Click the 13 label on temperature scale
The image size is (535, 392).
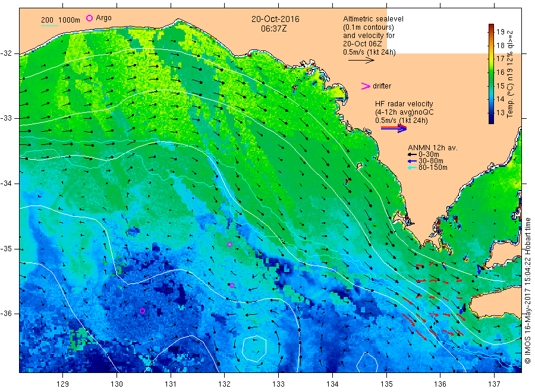(500, 112)
